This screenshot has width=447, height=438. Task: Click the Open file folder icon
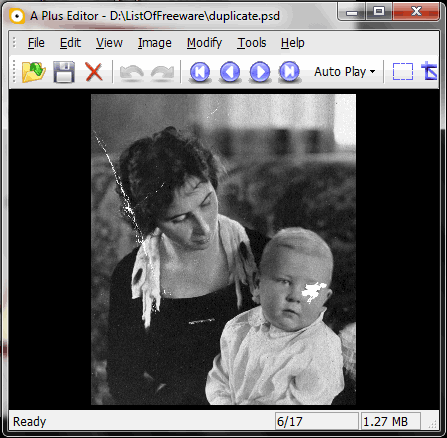(33, 72)
